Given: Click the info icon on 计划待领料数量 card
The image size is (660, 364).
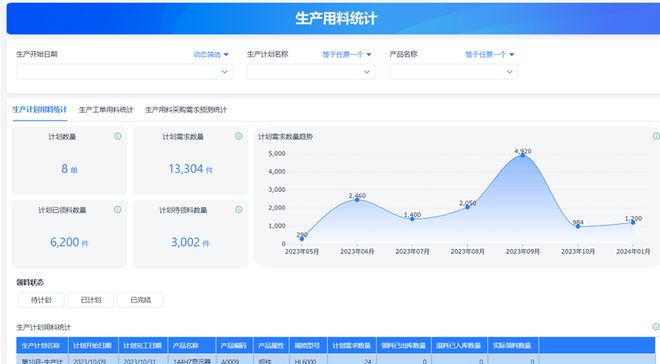Looking at the screenshot, I should (239, 209).
